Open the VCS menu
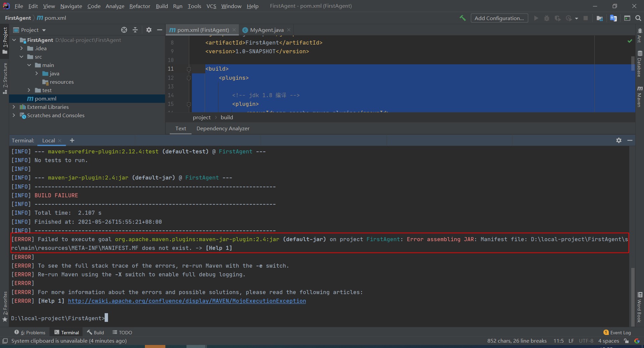 pyautogui.click(x=211, y=6)
